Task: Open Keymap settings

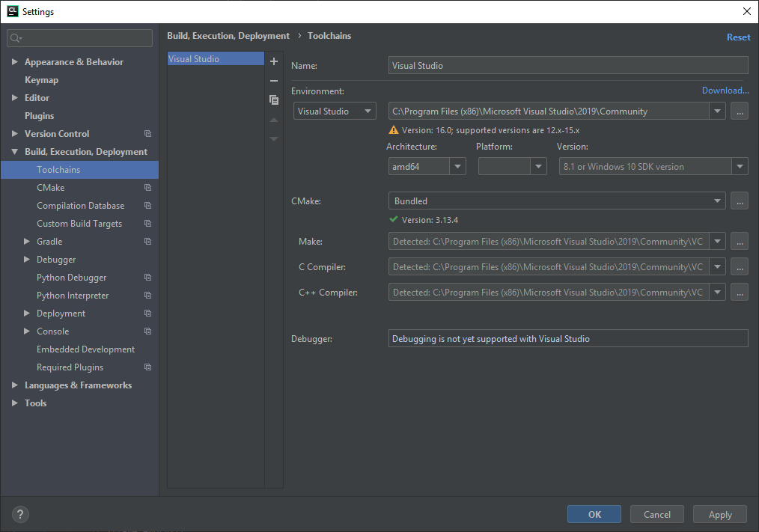Action: 42,80
